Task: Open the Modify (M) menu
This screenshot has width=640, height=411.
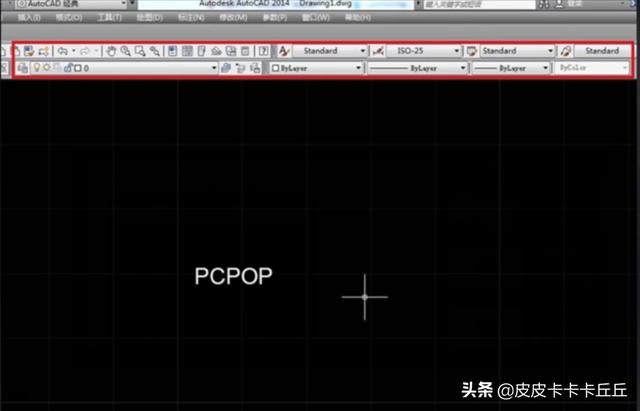Action: [x=233, y=18]
